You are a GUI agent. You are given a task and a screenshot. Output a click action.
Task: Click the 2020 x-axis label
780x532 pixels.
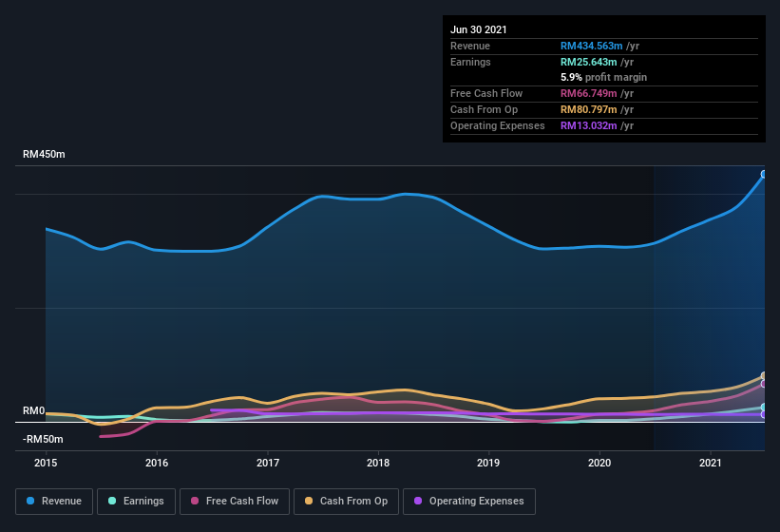point(599,463)
